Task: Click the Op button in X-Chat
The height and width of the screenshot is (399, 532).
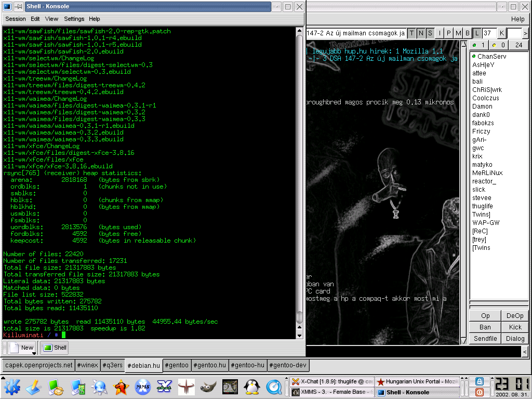Action: coord(485,315)
